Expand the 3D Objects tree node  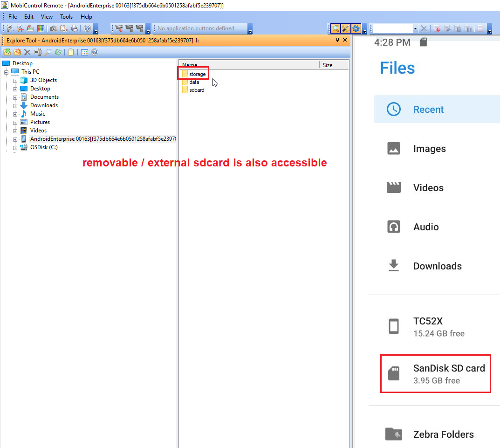pyautogui.click(x=15, y=81)
